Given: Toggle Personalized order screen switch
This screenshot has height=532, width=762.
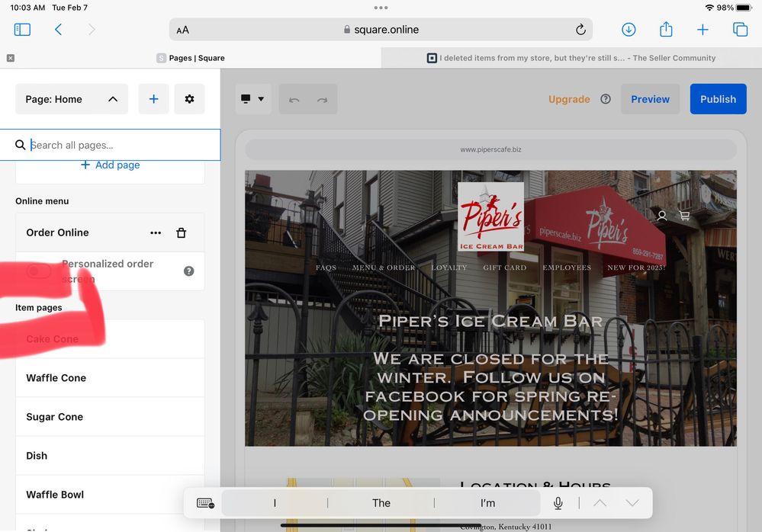Looking at the screenshot, I should click(39, 271).
